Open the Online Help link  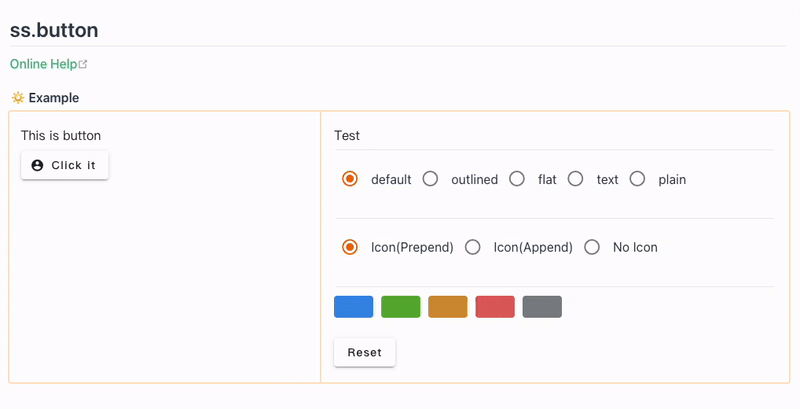click(43, 64)
